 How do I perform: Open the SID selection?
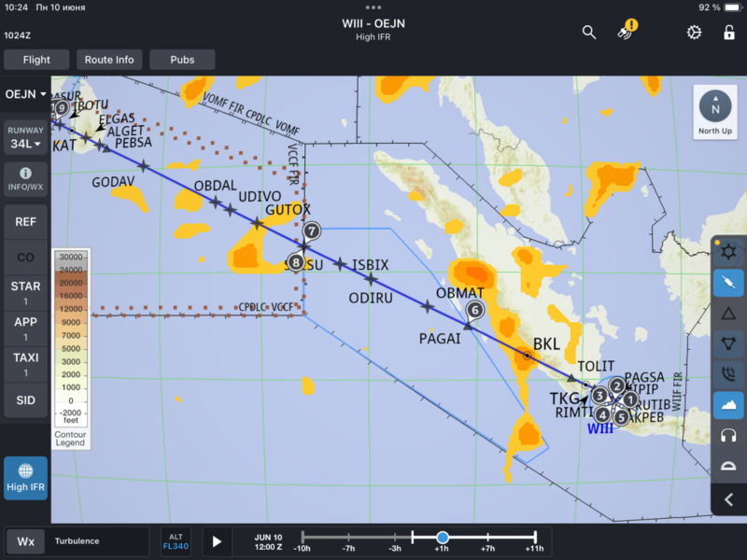click(25, 400)
